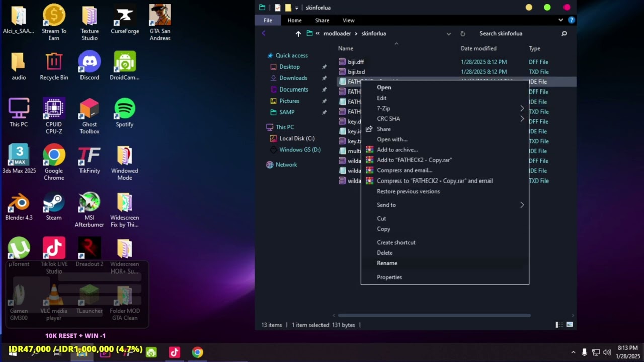
Task: Show hidden system tray icons
Action: tap(573, 352)
